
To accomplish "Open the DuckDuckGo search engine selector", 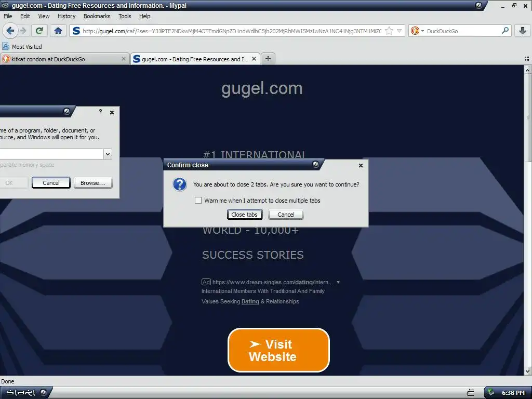I will click(417, 31).
